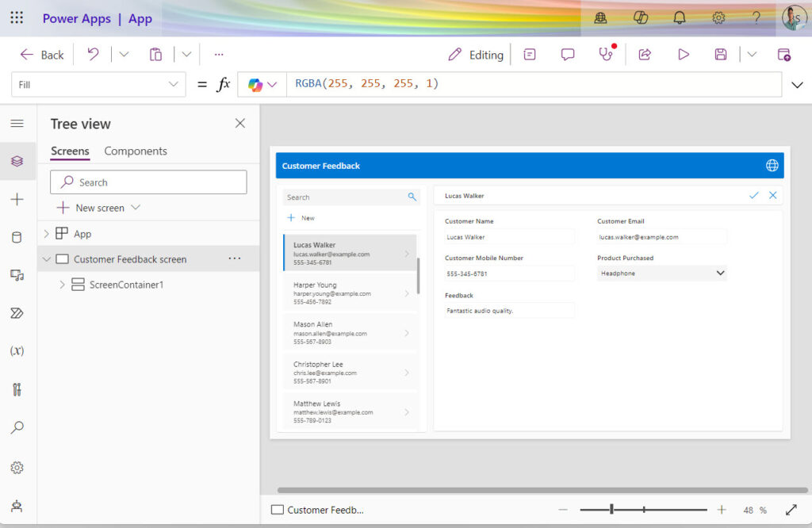Open the Power Automate panel
This screenshot has height=528, width=812.
[17, 312]
